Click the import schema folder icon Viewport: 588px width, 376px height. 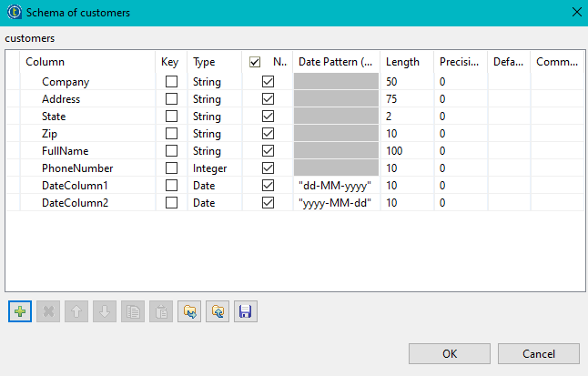[x=189, y=311]
